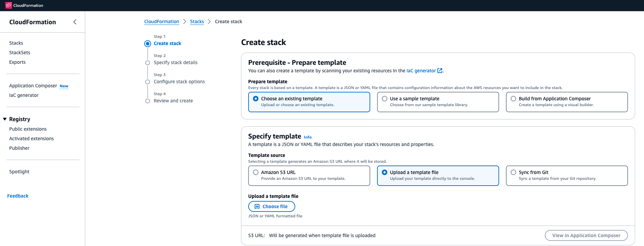Click the Registry section heading
The width and height of the screenshot is (644, 246).
tap(19, 119)
